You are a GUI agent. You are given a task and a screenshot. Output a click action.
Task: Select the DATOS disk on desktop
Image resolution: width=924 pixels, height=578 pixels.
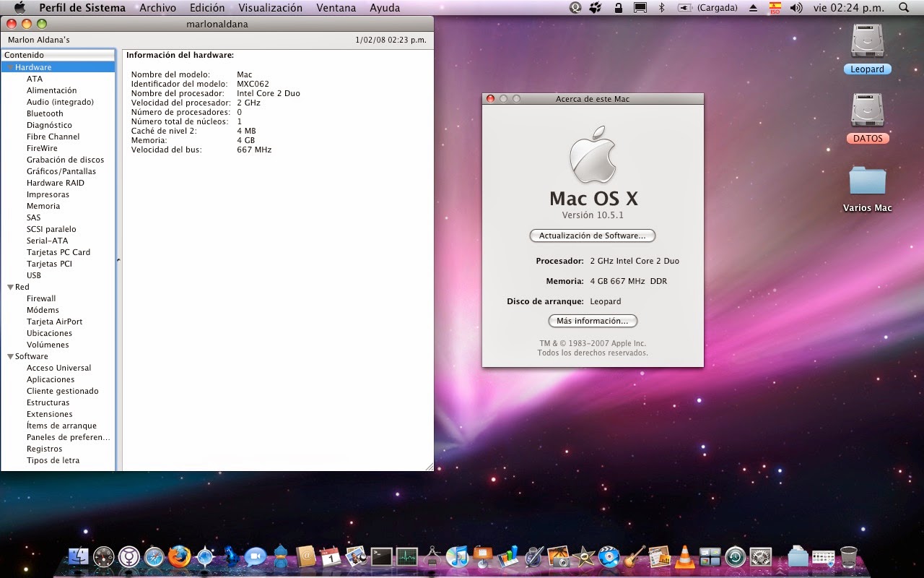click(867, 118)
